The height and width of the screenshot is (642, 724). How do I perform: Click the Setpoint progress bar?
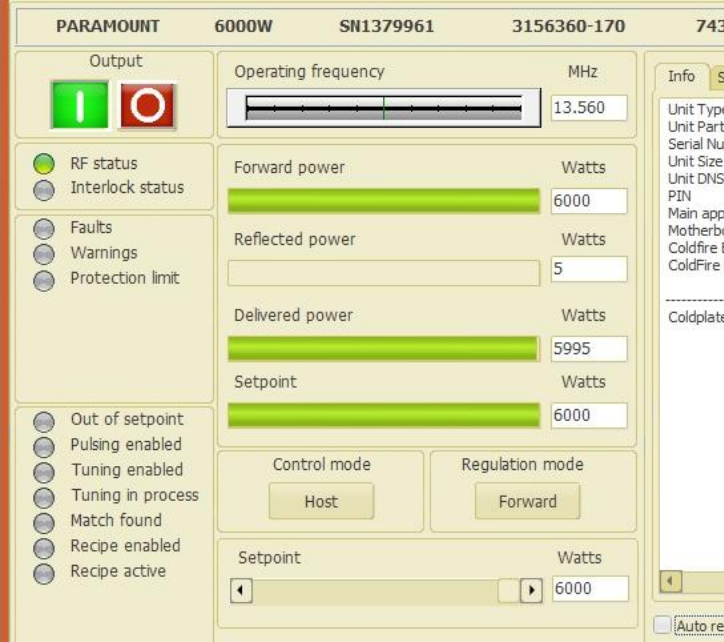pyautogui.click(x=384, y=415)
